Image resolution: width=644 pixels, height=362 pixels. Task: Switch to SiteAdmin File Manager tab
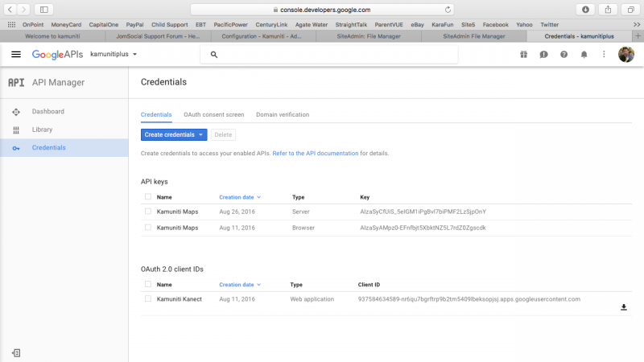click(x=474, y=36)
